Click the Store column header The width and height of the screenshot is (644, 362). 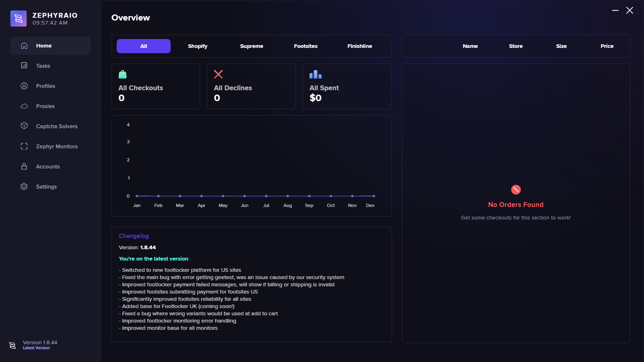click(x=516, y=46)
